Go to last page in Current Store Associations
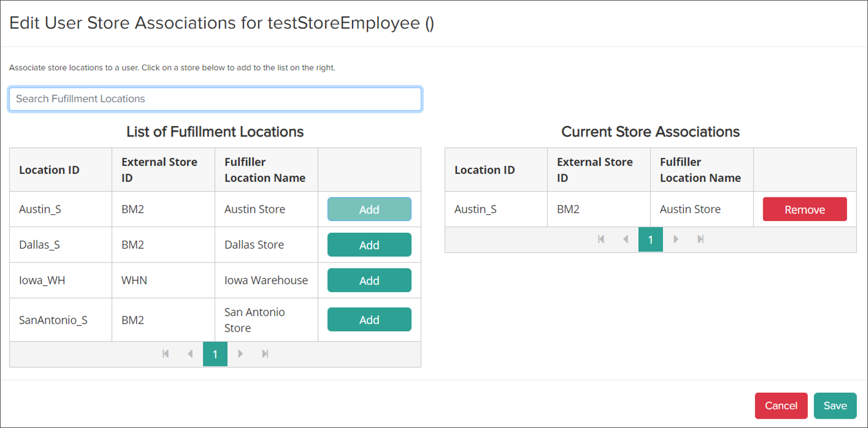This screenshot has width=868, height=428. tap(700, 239)
